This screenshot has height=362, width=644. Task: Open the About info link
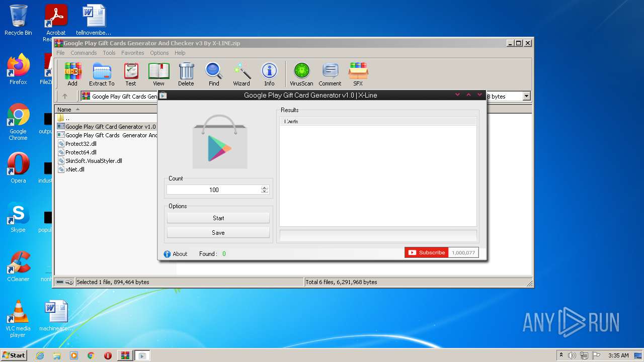tap(176, 254)
